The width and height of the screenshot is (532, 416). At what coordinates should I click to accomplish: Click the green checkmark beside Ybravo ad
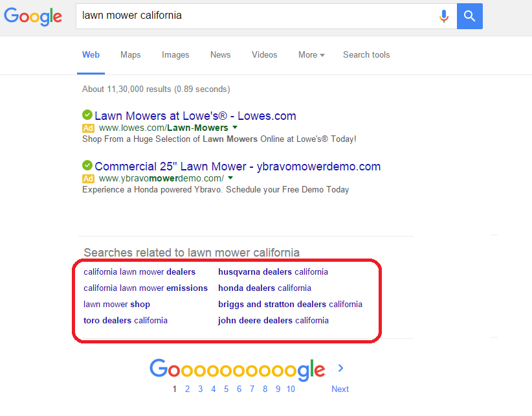[87, 165]
